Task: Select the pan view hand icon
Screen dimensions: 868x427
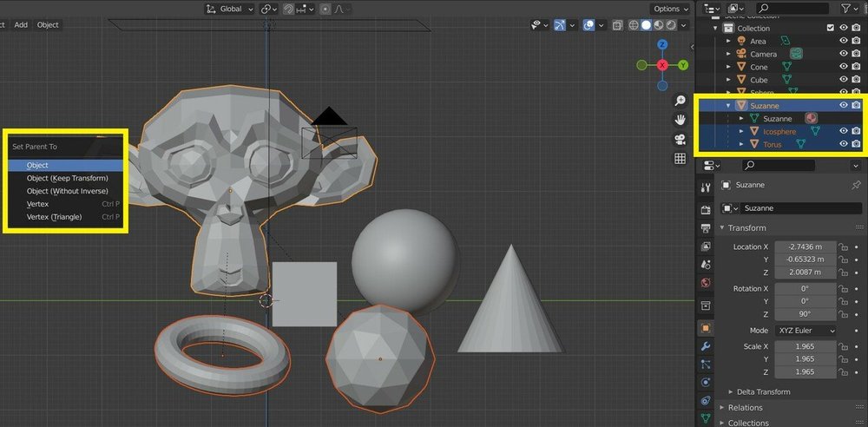Action: tap(681, 120)
